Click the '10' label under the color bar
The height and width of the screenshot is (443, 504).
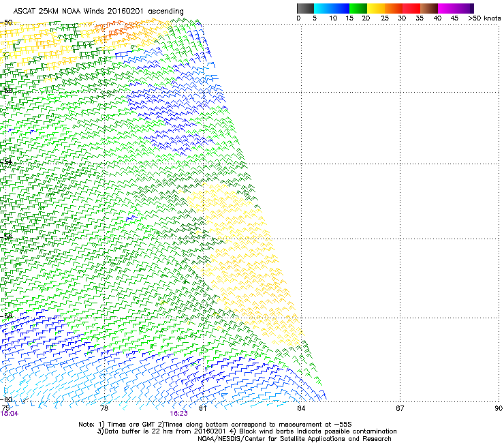tap(333, 18)
